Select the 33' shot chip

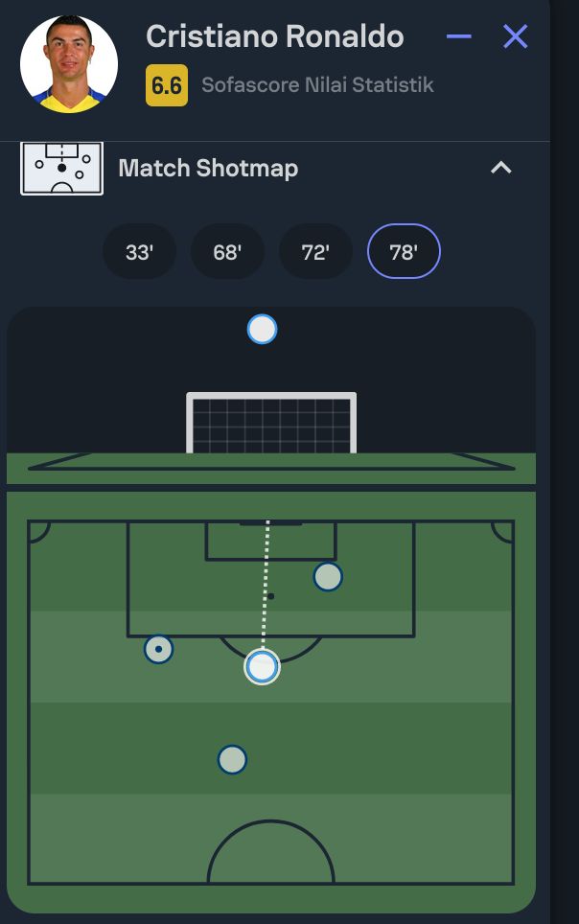(139, 252)
